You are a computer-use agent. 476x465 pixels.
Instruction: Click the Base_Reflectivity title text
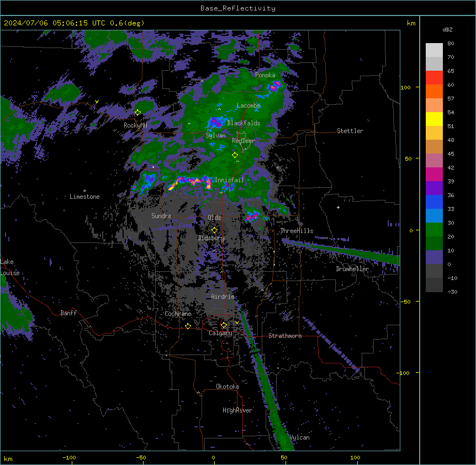pyautogui.click(x=238, y=8)
